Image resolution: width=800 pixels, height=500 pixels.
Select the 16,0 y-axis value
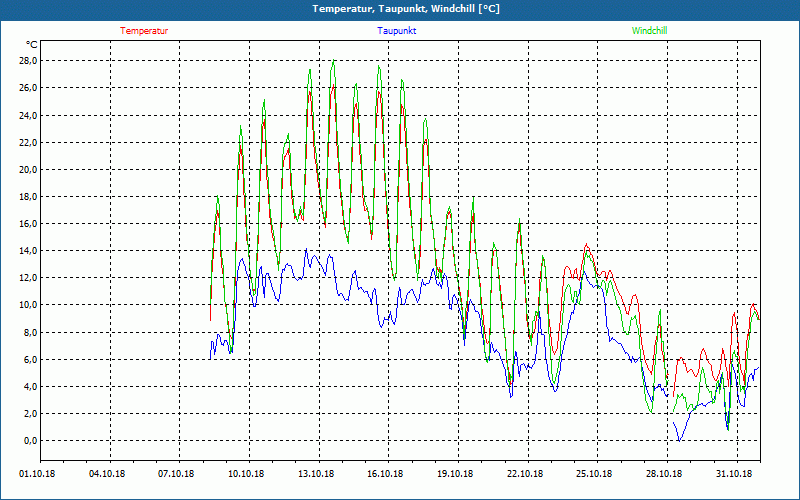pos(28,223)
